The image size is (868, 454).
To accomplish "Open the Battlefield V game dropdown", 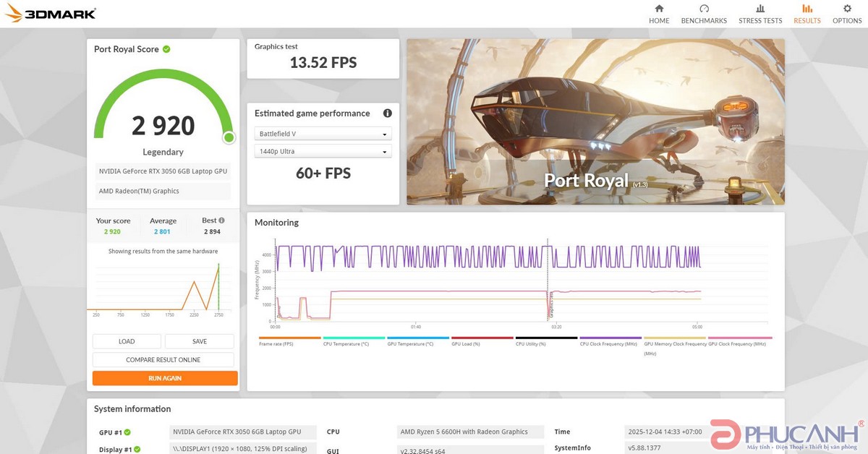I will pyautogui.click(x=323, y=134).
